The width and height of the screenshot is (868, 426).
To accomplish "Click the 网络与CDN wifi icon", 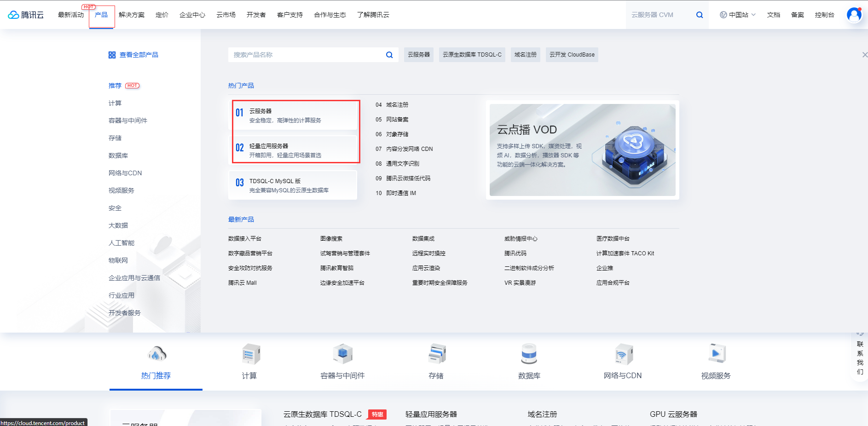I will click(623, 354).
